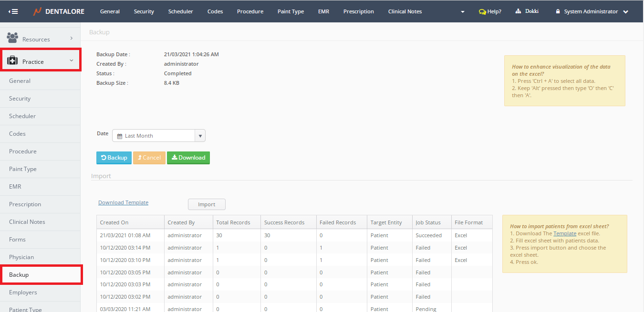Click the Import button

point(207,204)
